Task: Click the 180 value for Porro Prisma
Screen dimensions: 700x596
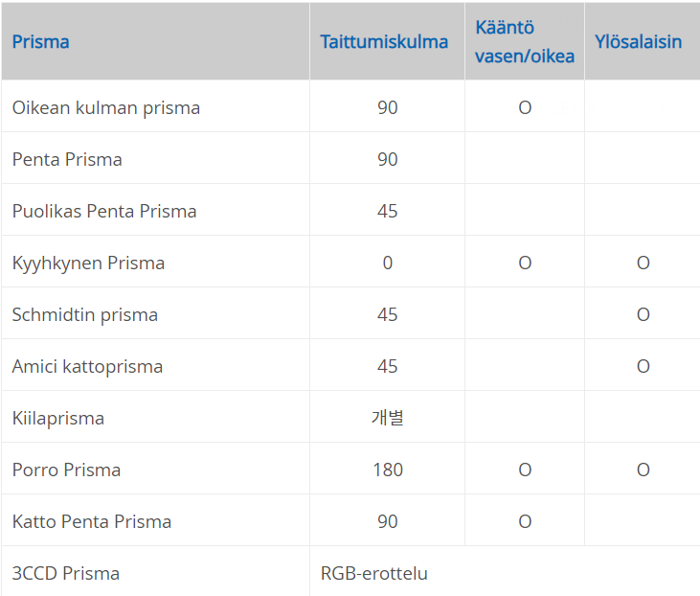Action: tap(387, 470)
